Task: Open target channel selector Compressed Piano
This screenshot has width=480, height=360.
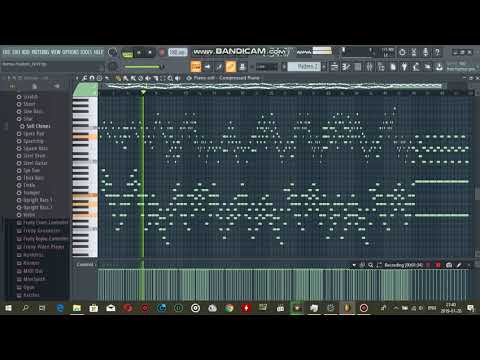Action: pos(227,78)
